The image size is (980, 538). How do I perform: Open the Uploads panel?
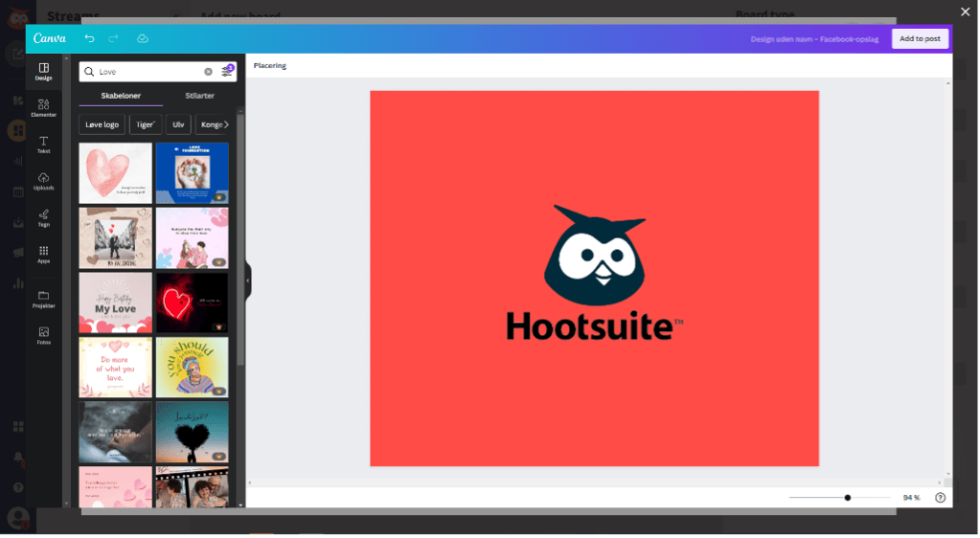(43, 181)
